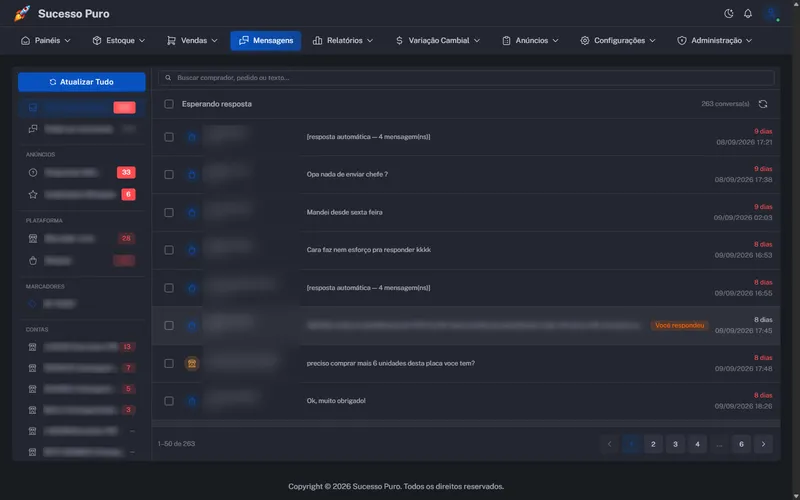Check the select-all box beside Esperando resposta
800x500 pixels.
pyautogui.click(x=169, y=104)
